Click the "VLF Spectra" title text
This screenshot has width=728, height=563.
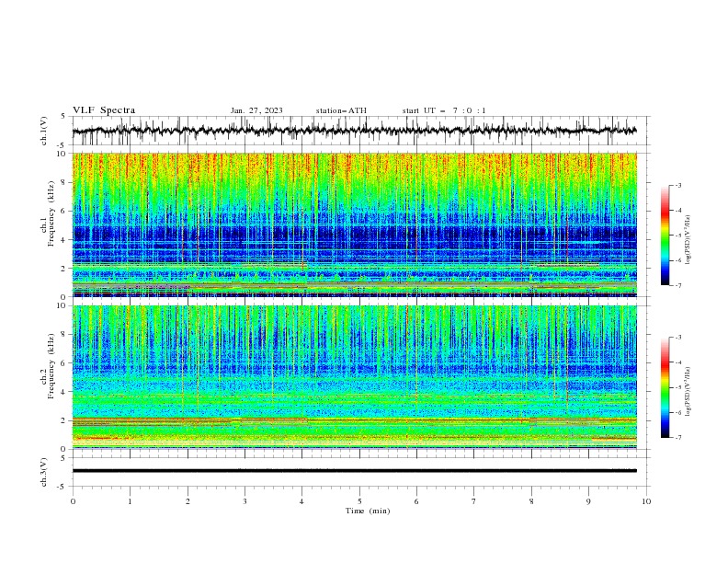pos(104,110)
